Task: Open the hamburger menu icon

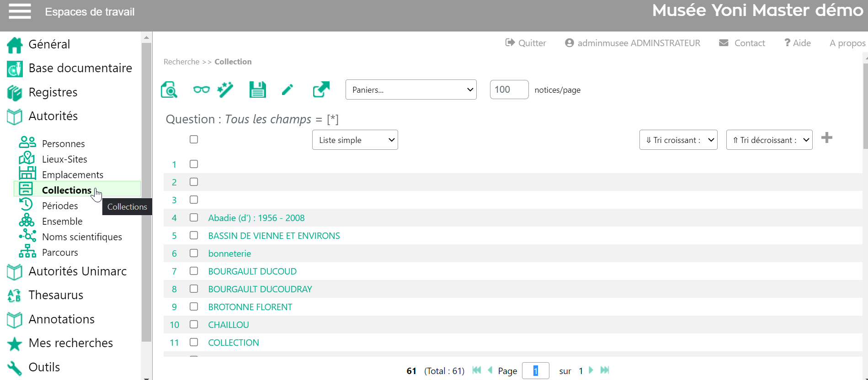Action: tap(20, 11)
